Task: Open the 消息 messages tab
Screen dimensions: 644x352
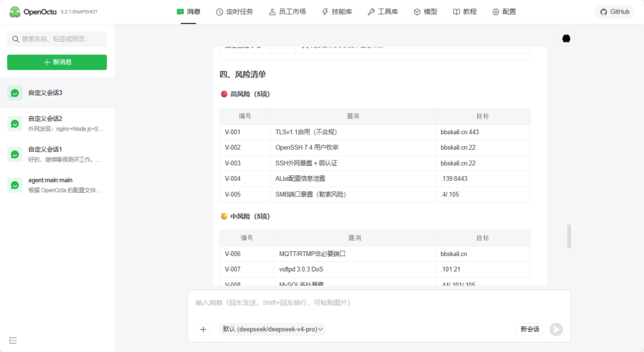Action: tap(188, 11)
